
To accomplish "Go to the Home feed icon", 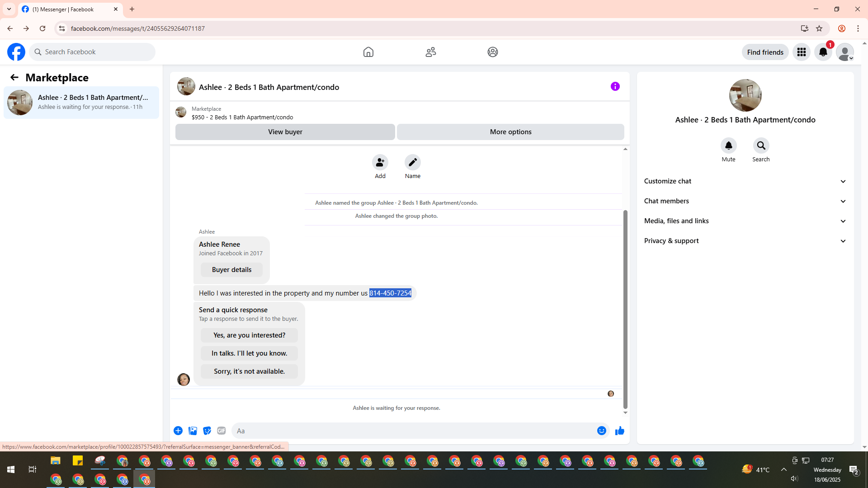I will 368,52.
